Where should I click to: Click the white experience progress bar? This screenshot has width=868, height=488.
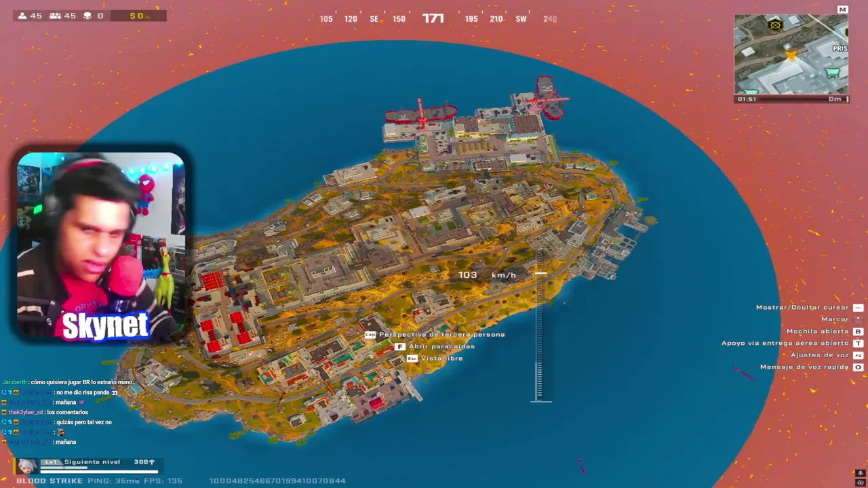(x=99, y=471)
